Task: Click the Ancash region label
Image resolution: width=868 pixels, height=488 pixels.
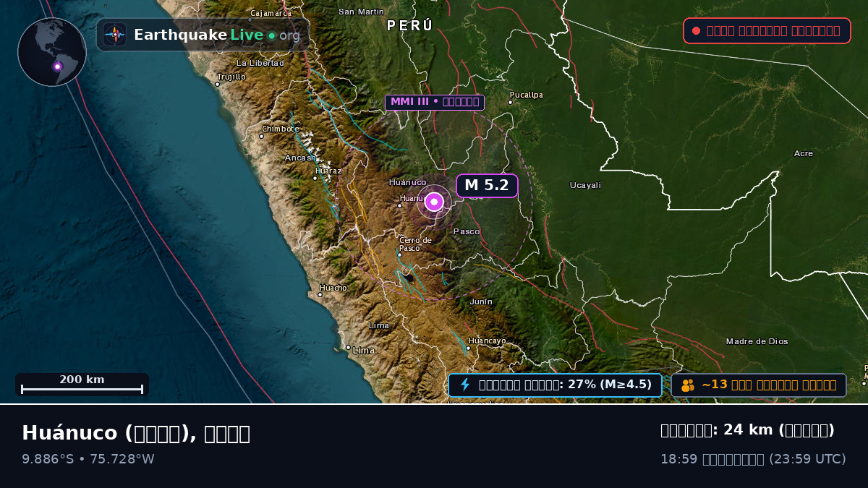Action: (x=300, y=158)
